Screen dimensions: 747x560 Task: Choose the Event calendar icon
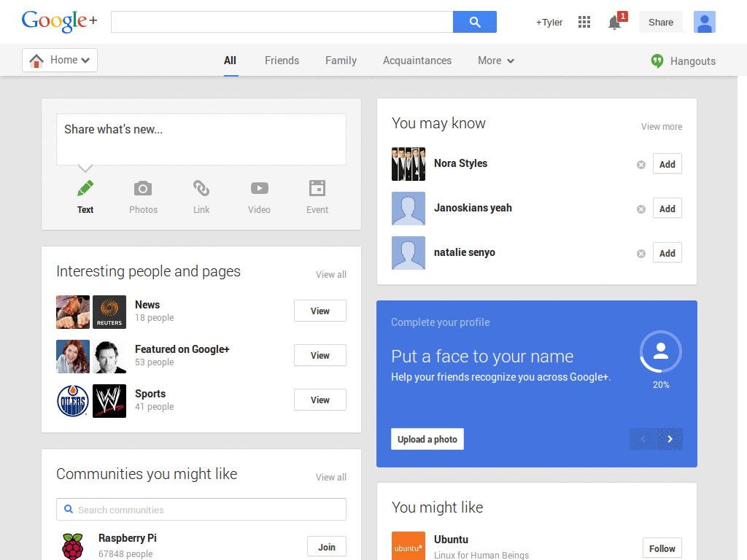[x=317, y=189]
